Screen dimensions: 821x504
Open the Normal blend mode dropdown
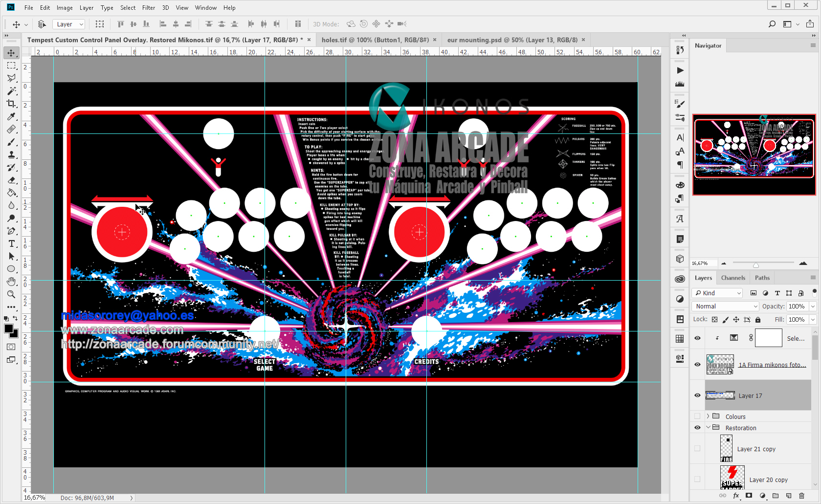725,306
